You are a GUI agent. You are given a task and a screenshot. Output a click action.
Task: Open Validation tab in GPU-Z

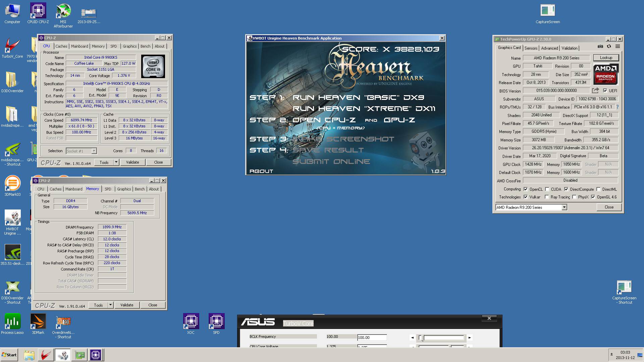click(x=570, y=48)
